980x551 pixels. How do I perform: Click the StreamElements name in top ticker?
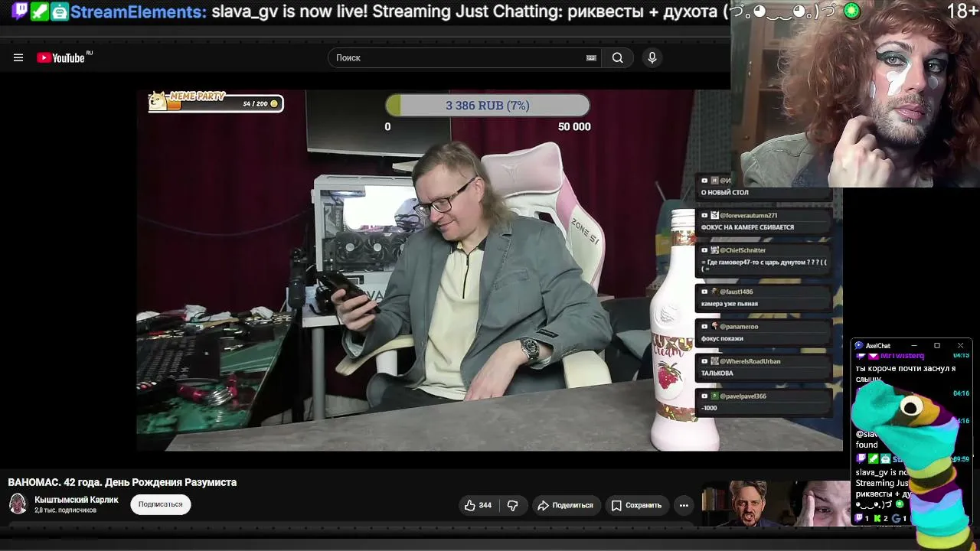tap(139, 11)
